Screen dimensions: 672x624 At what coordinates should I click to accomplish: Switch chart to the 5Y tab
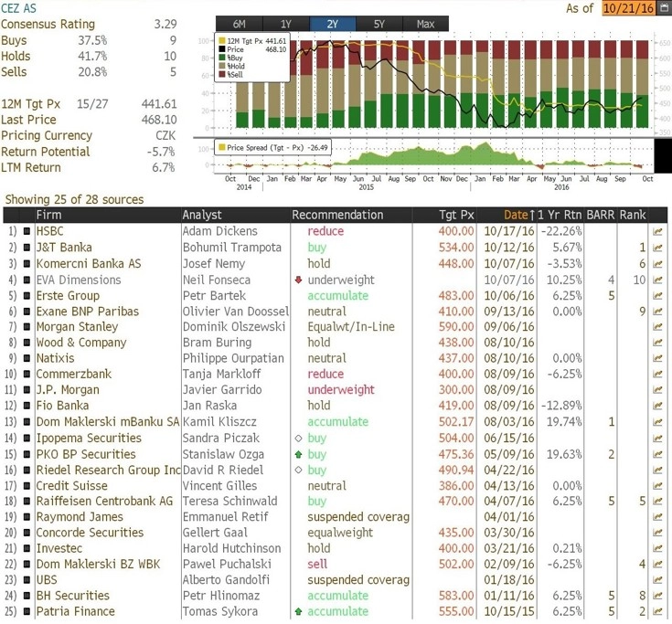coord(379,24)
